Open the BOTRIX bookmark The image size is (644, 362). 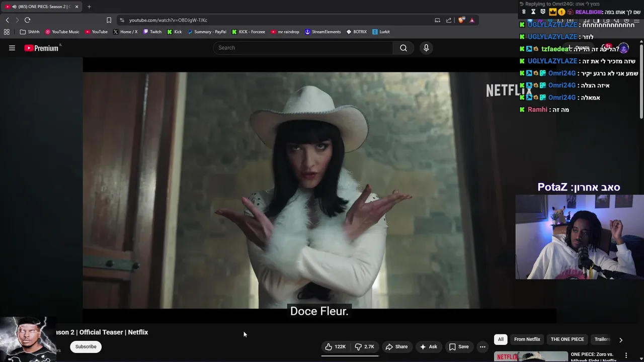(x=357, y=32)
